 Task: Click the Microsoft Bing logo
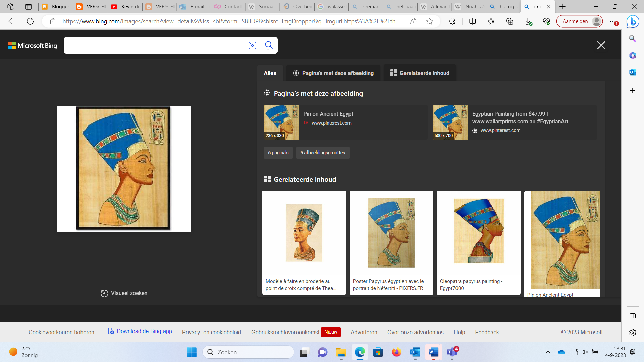[33, 45]
